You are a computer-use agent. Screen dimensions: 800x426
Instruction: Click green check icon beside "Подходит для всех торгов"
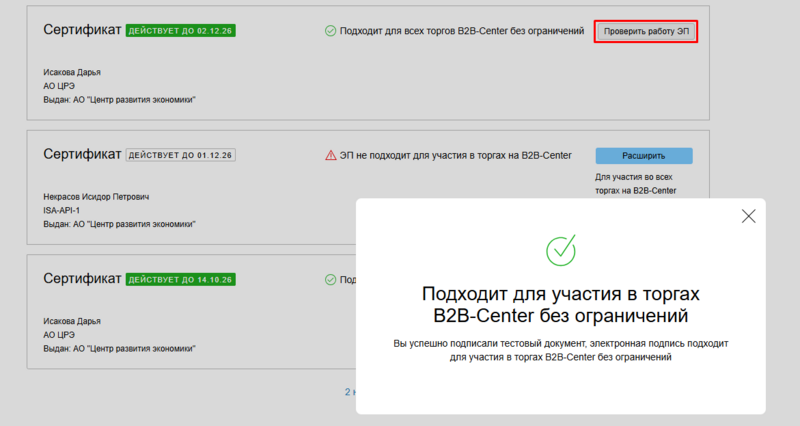331,31
